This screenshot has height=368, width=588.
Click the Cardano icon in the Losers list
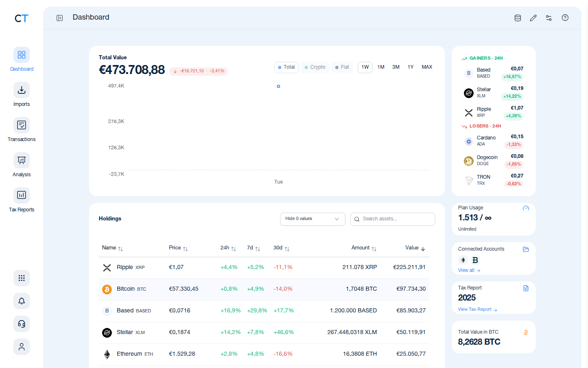point(469,141)
